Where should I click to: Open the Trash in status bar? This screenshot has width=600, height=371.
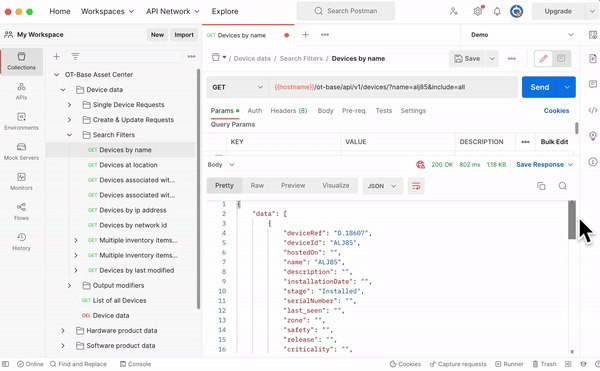point(545,364)
